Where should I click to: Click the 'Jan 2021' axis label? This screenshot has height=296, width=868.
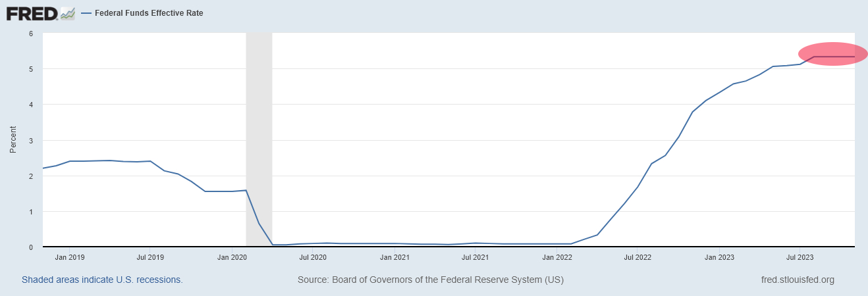394,257
